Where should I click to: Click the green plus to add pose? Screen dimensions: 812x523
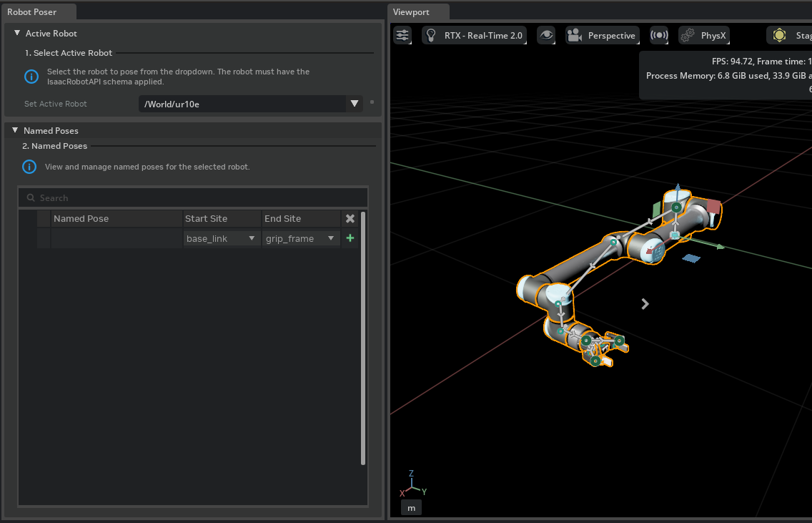tap(350, 238)
